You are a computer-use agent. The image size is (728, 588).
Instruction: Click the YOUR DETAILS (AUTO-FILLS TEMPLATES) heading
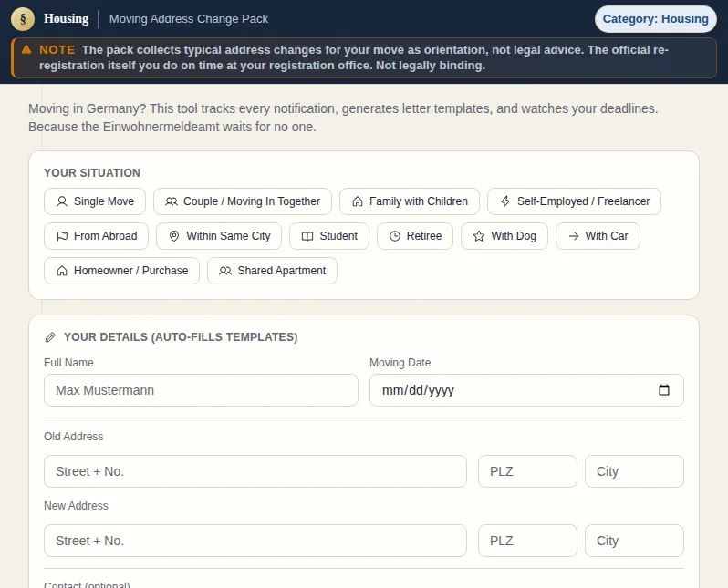click(x=181, y=337)
